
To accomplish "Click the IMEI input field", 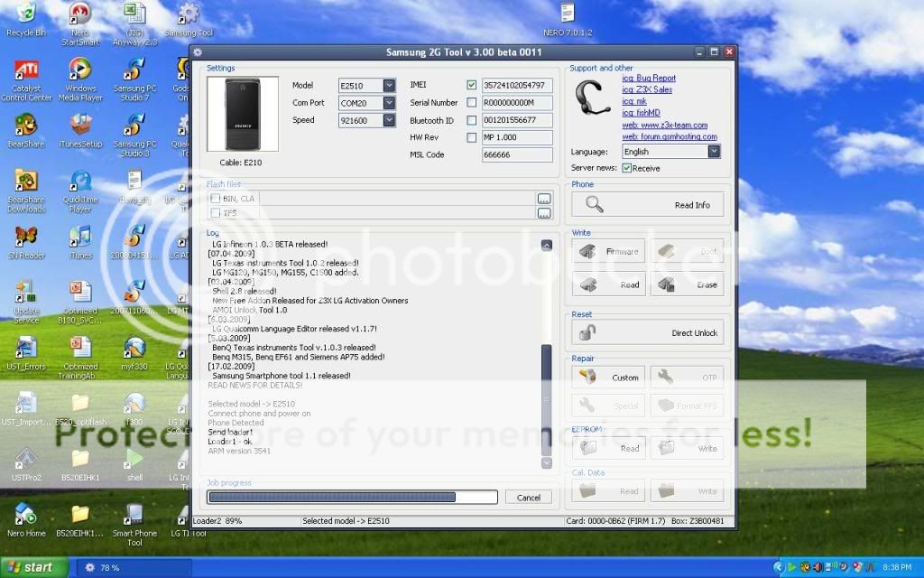I will (x=517, y=86).
